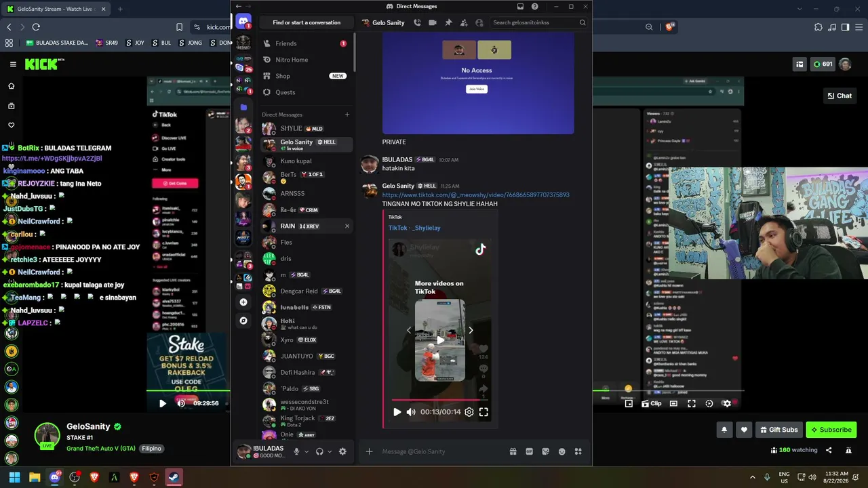
Task: Click the Message @Gelo Sanity input box
Action: (441, 451)
